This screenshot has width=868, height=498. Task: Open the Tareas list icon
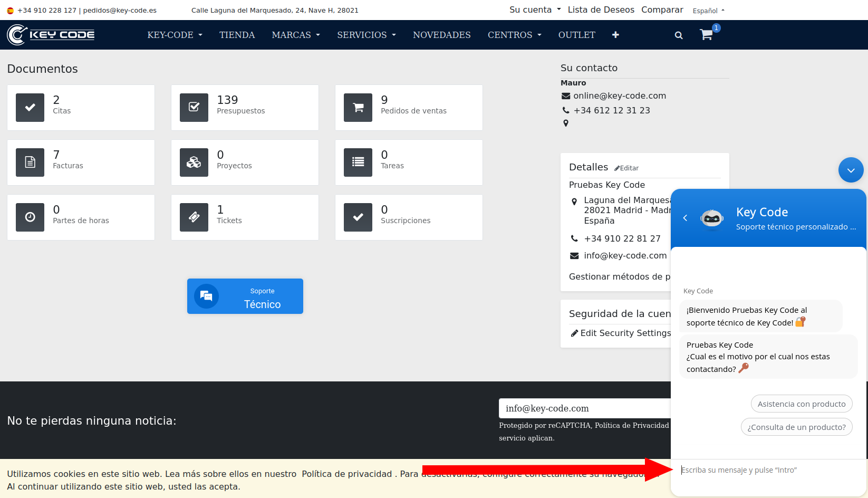pyautogui.click(x=358, y=162)
